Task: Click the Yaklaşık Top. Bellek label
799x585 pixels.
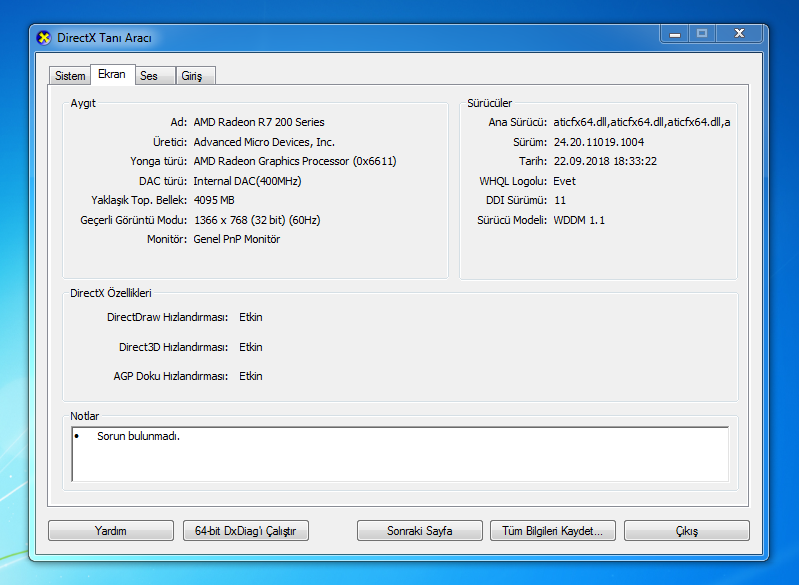Action: point(139,200)
